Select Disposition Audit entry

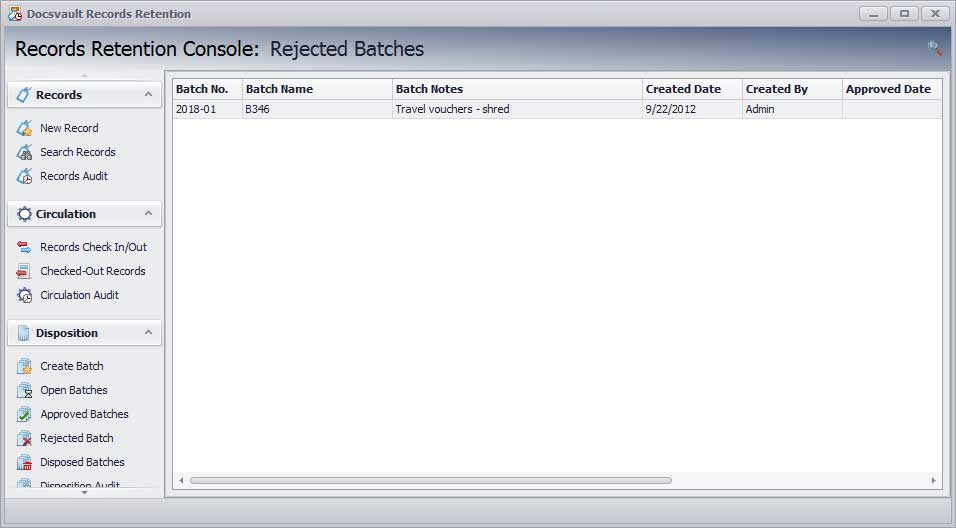pos(80,485)
